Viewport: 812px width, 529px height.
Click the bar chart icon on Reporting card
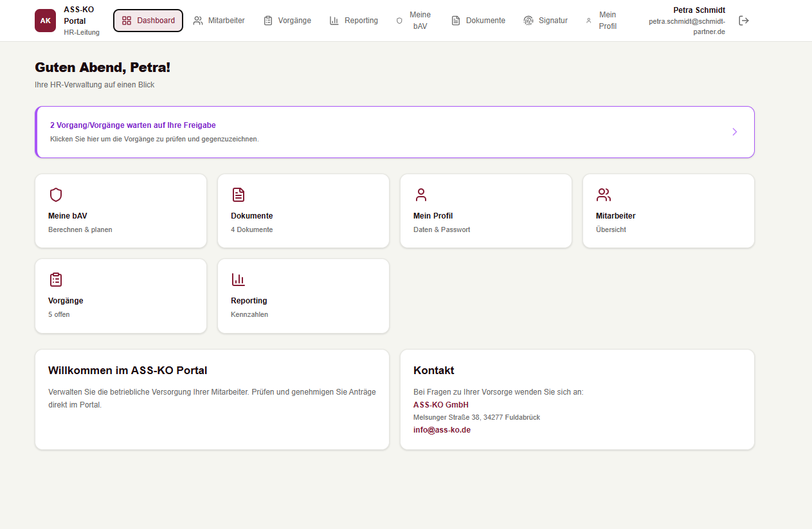239,280
